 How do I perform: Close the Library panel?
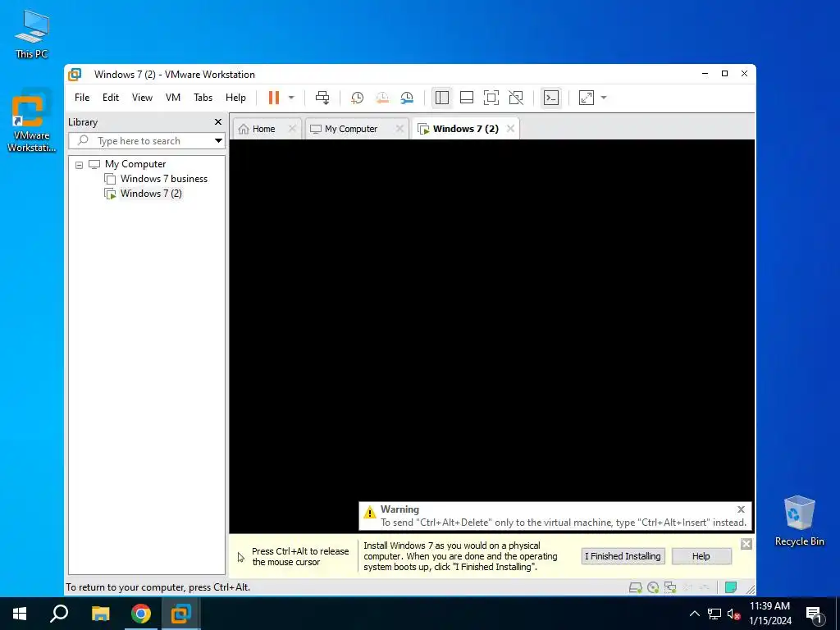(218, 122)
